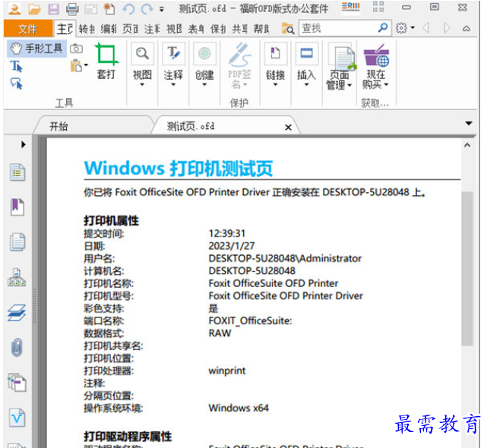Screen dimensions: 487x448
Task: Click the 'Windows x64' environment value
Action: (239, 408)
